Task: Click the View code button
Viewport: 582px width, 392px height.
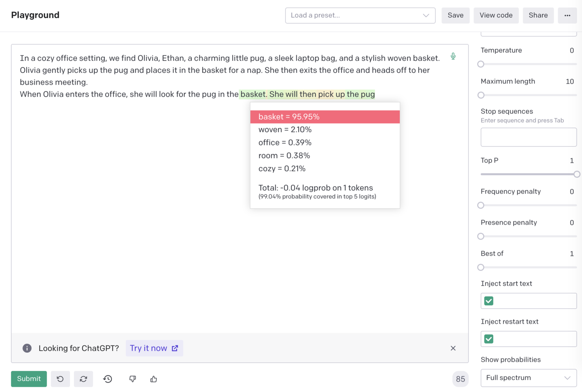Action: click(x=496, y=15)
